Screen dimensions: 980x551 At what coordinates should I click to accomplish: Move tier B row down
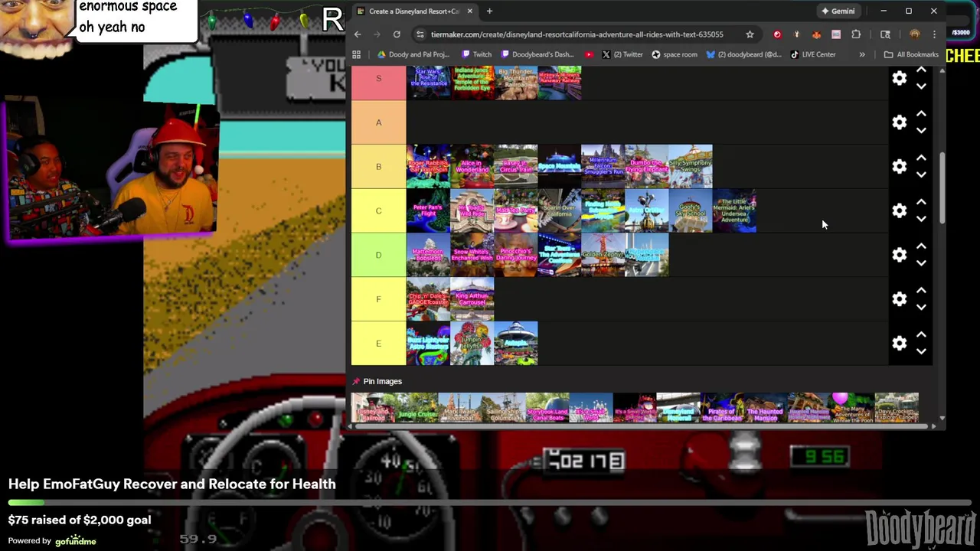[x=921, y=175]
